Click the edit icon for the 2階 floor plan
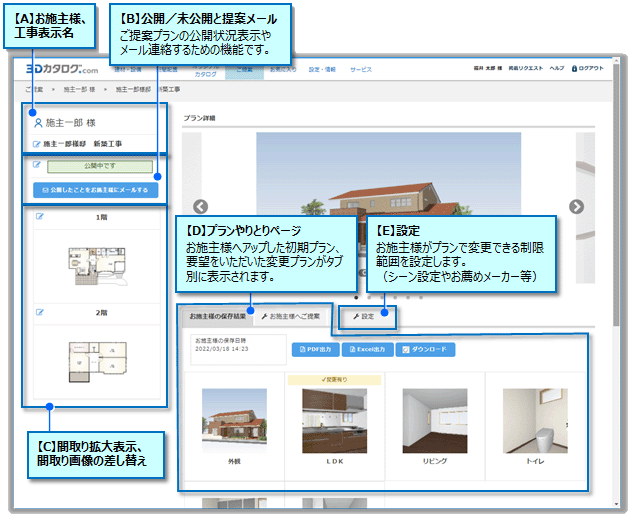This screenshot has width=635, height=522. pos(41,312)
